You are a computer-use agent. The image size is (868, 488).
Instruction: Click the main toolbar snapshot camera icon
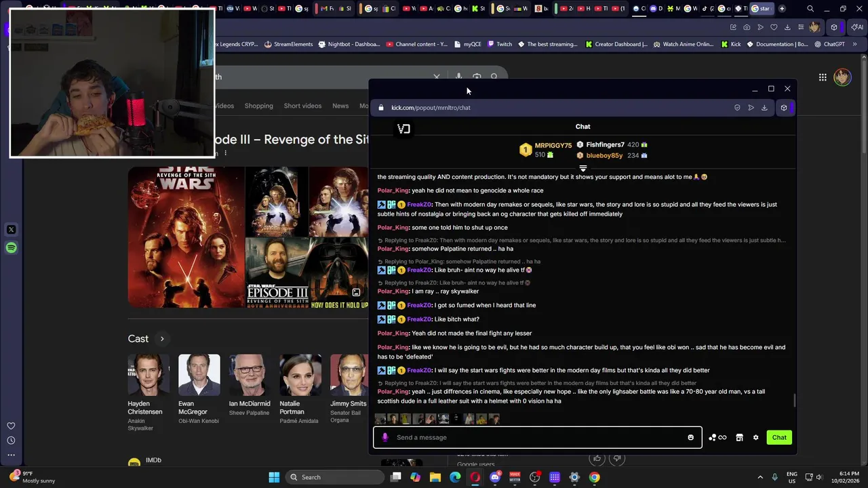(x=747, y=27)
